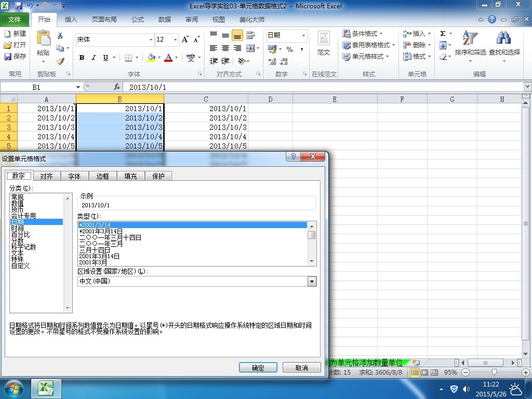Open the Name Box dropdown arrow
532x399 pixels.
pyautogui.click(x=78, y=87)
